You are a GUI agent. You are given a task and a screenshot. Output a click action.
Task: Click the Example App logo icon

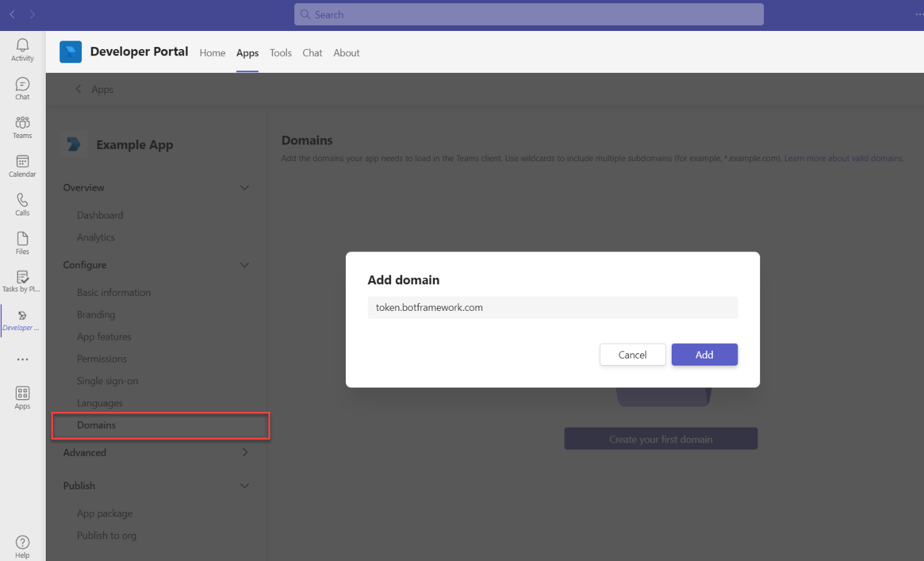coord(74,144)
